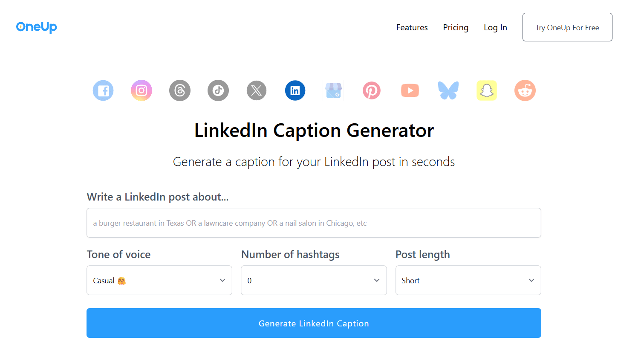Choose the Reddit platform icon
Viewport: 644px width, 355px height.
tap(525, 90)
